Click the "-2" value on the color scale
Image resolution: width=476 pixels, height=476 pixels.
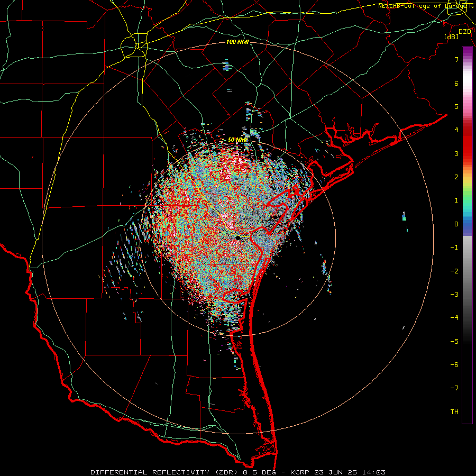454,271
